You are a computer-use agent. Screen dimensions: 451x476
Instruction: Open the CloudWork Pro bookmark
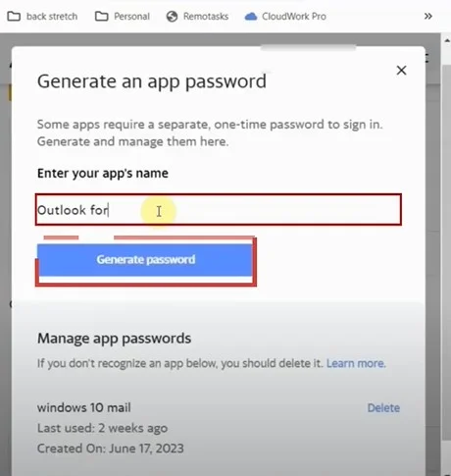[x=285, y=16]
